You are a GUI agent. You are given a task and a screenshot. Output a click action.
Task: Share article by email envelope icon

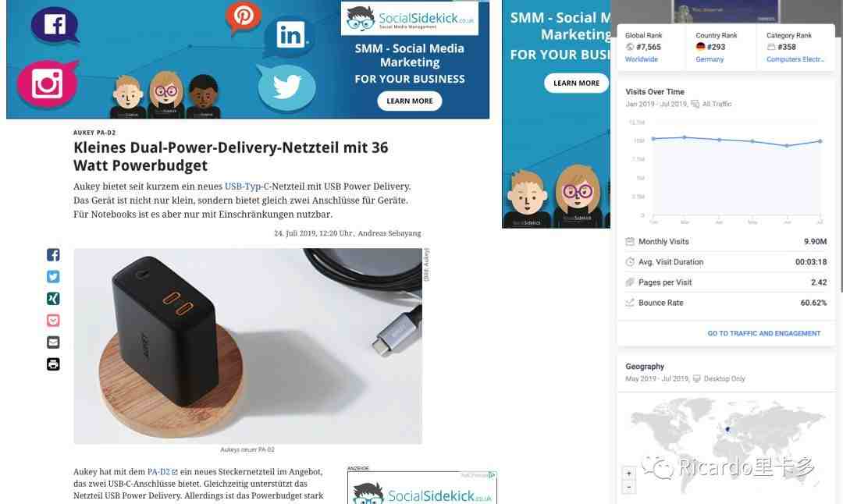53,343
